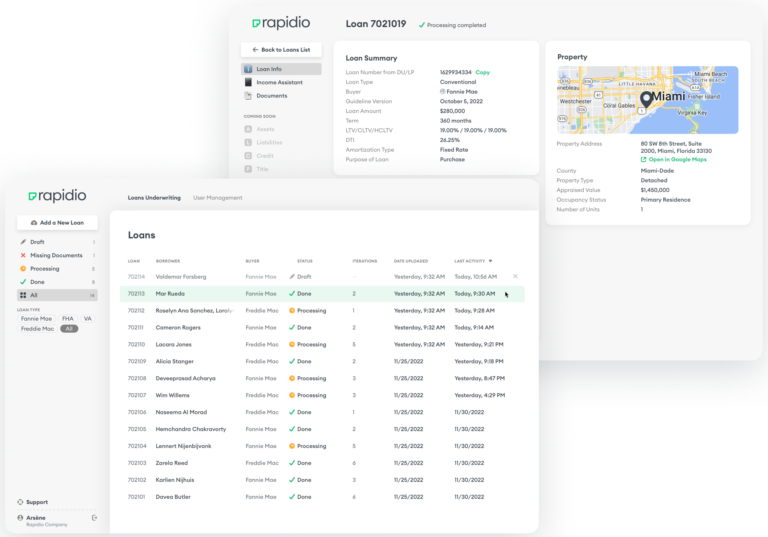768x537 pixels.
Task: Click the Borrower column header
Action: [x=168, y=261]
